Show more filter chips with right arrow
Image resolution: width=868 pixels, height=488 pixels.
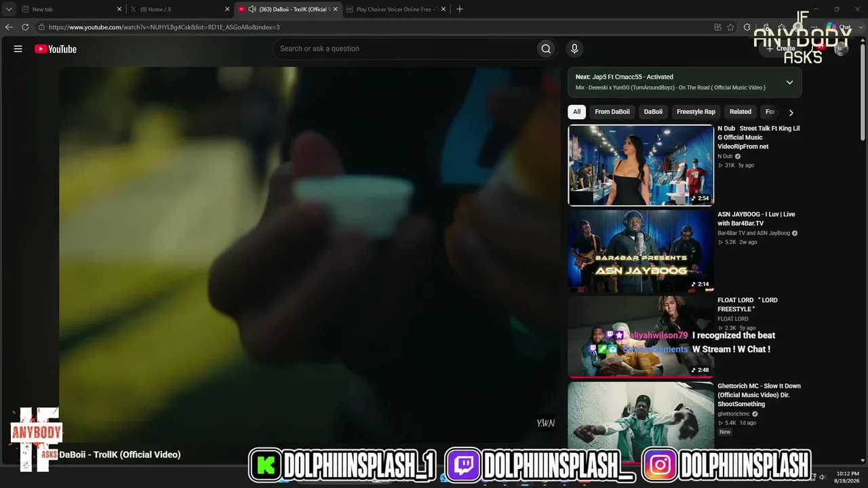pos(791,113)
